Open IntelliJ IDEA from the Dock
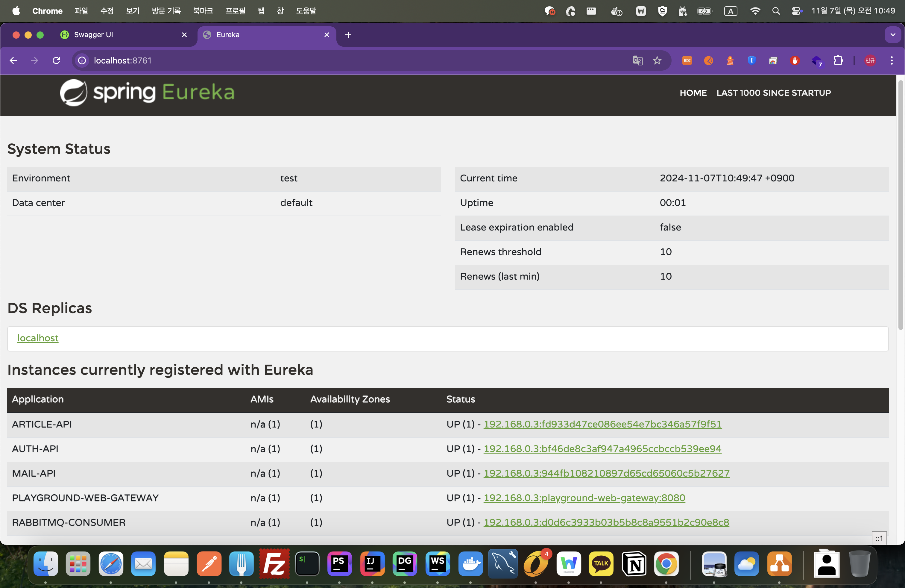Screen dimensions: 905x588 click(372, 564)
